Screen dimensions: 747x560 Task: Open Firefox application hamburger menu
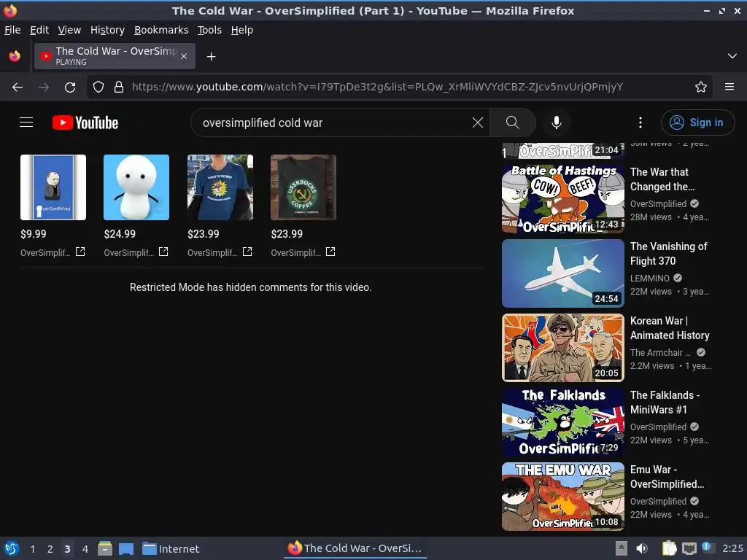pos(729,87)
